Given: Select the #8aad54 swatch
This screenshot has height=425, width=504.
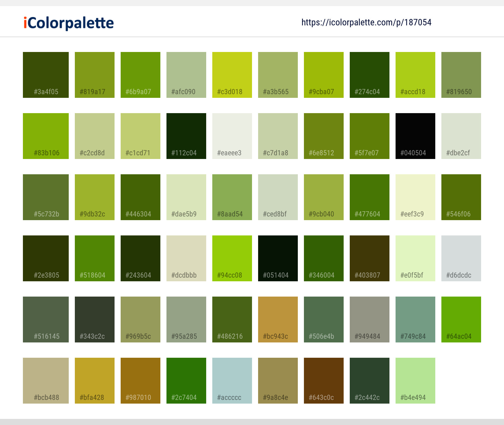Looking at the screenshot, I should point(232,197).
